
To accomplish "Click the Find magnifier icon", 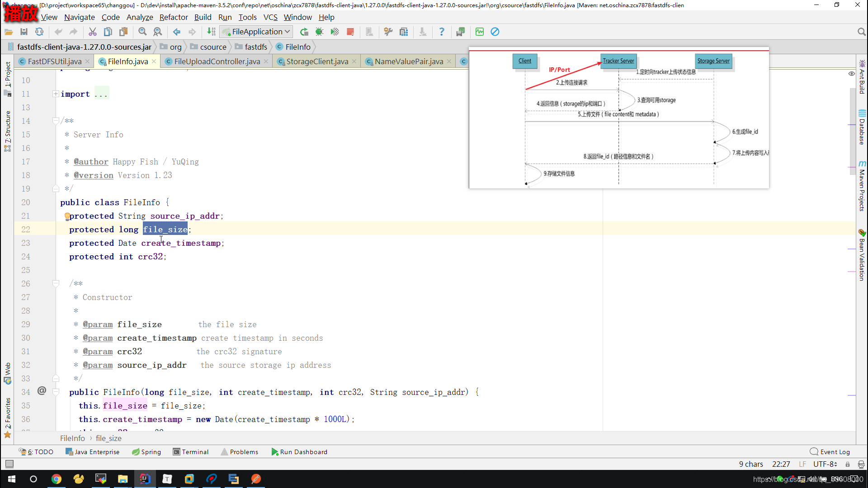I will coord(142,32).
